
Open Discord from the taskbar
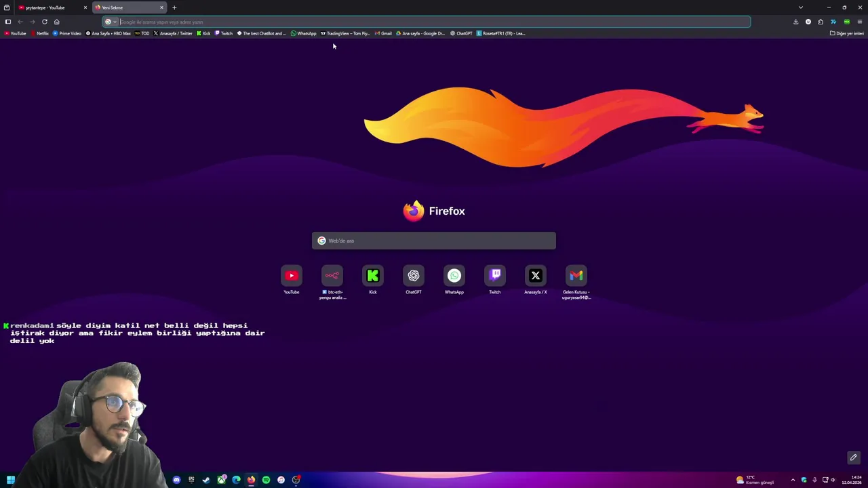pyautogui.click(x=176, y=480)
